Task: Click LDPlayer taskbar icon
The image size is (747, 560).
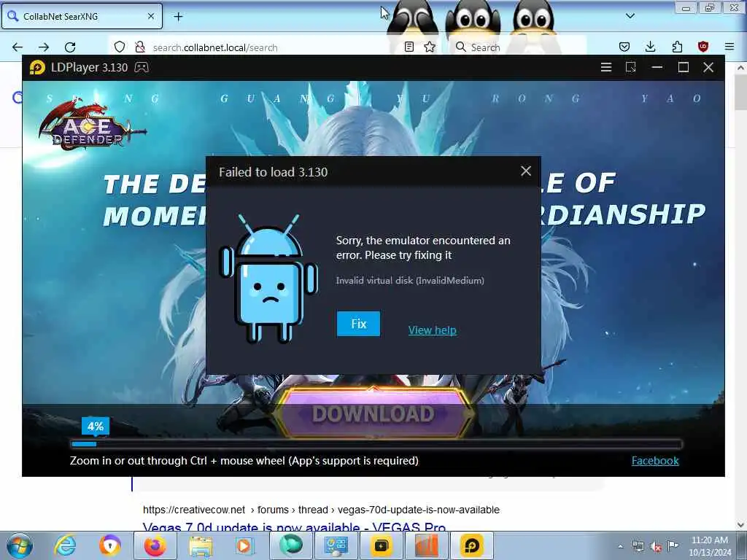Action: click(472, 545)
